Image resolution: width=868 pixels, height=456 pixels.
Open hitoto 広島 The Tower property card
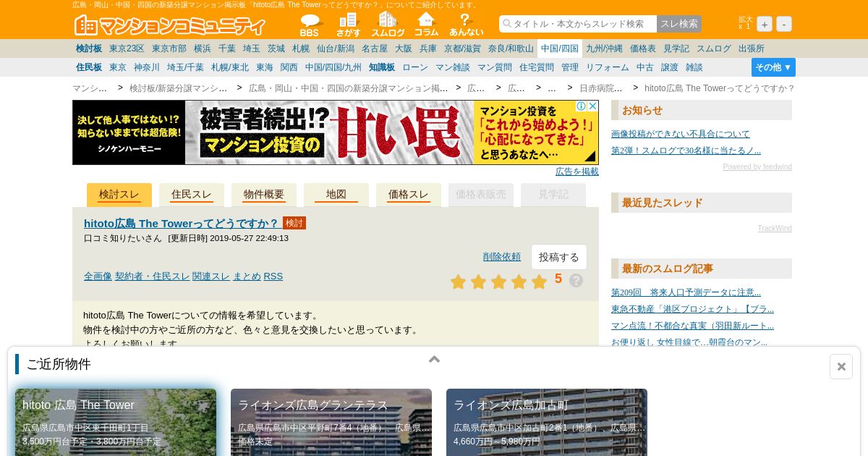click(116, 422)
